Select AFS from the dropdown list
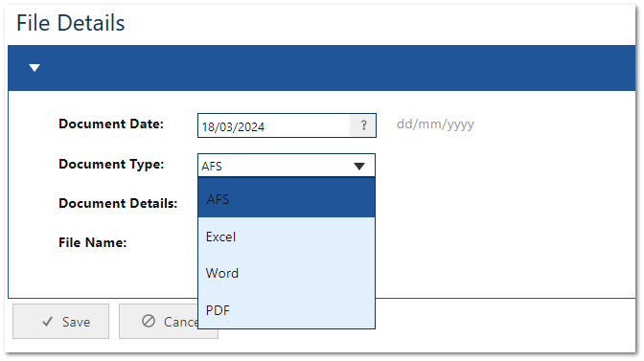The height and width of the screenshot is (361, 644). click(x=287, y=198)
